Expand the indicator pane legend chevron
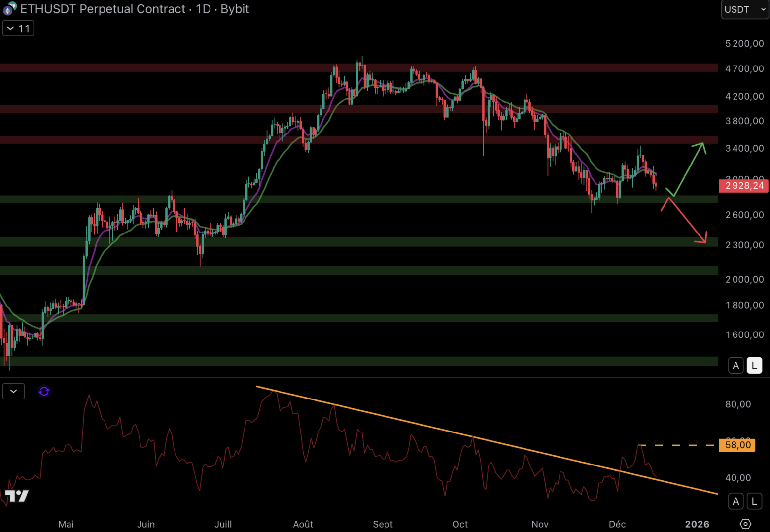 (13, 391)
